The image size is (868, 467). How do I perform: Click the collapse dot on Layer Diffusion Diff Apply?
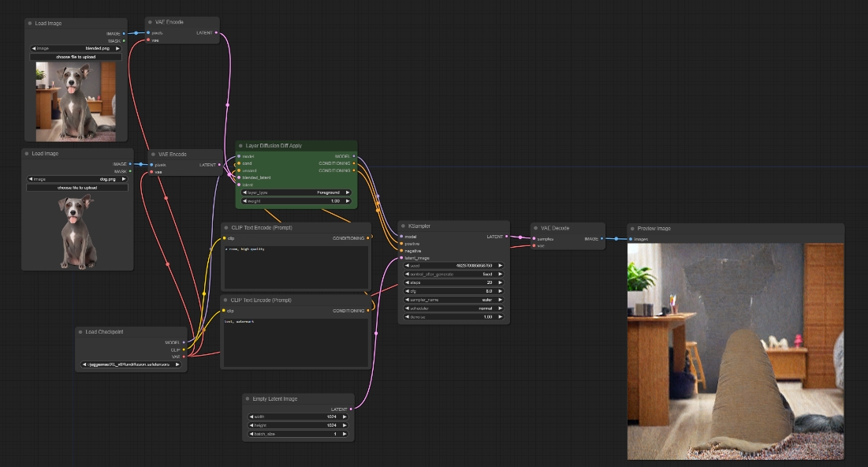[x=240, y=146]
